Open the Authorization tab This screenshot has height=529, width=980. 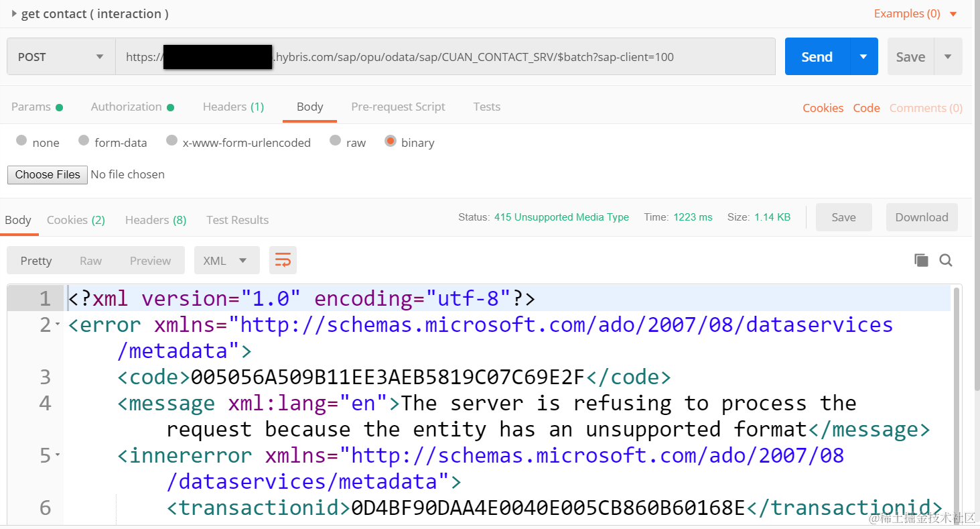pos(132,107)
